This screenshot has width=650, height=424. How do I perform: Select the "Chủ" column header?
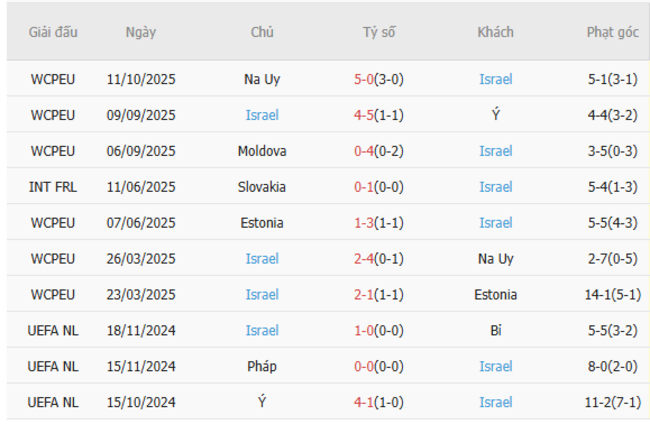262,32
